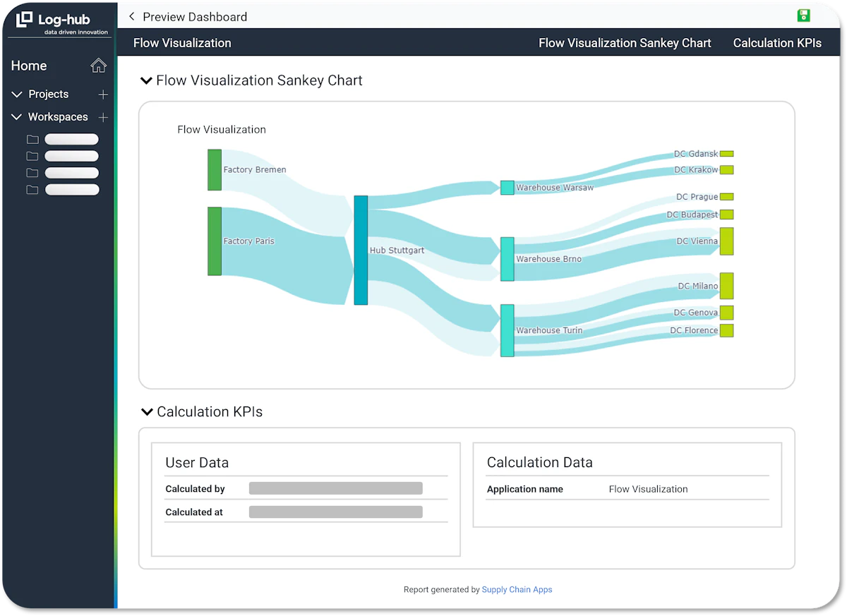Click the User Data heading
This screenshot has height=616, width=847.
(197, 463)
